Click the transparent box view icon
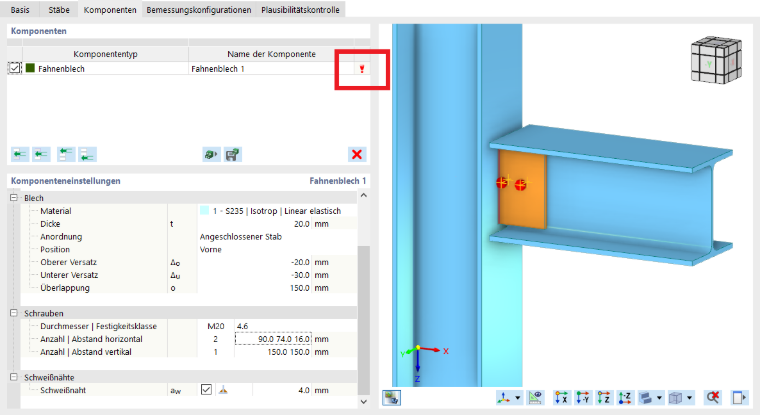The image size is (760, 415). pyautogui.click(x=676, y=398)
